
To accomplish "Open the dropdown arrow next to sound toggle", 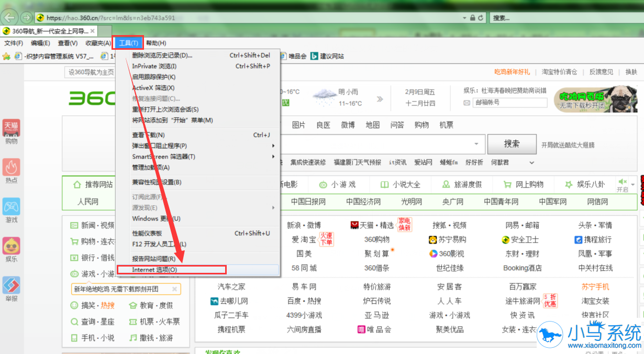I will pyautogui.click(x=632, y=185).
